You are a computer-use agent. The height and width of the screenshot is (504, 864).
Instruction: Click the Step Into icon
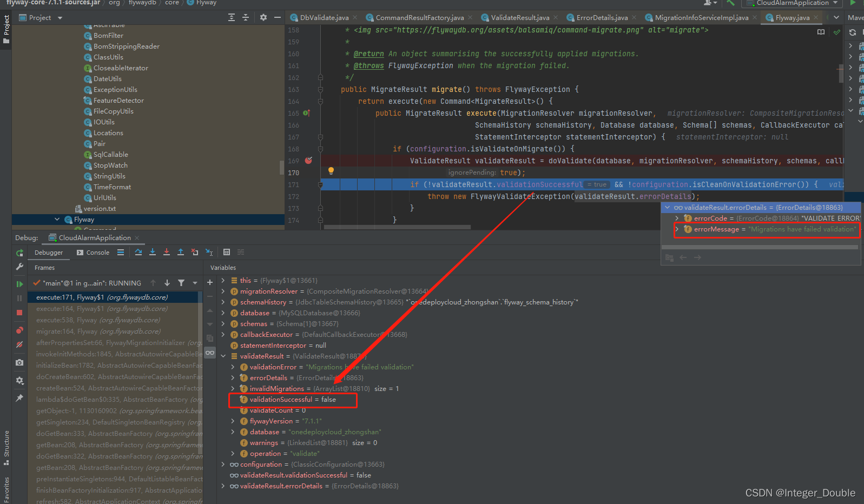153,252
